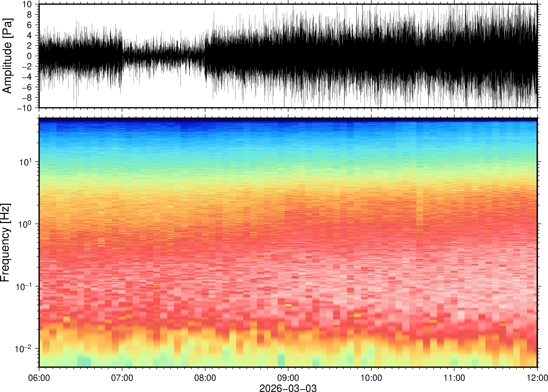Click the 12:00 time axis label

pos(537,378)
